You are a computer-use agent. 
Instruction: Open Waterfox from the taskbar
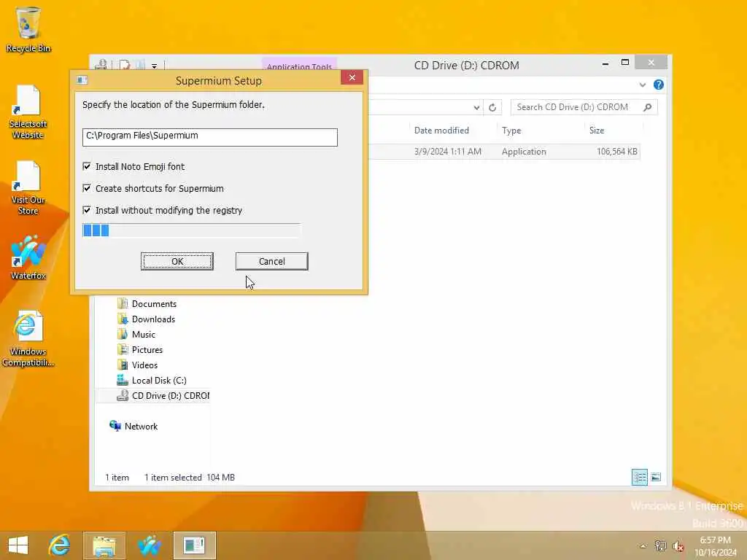149,545
